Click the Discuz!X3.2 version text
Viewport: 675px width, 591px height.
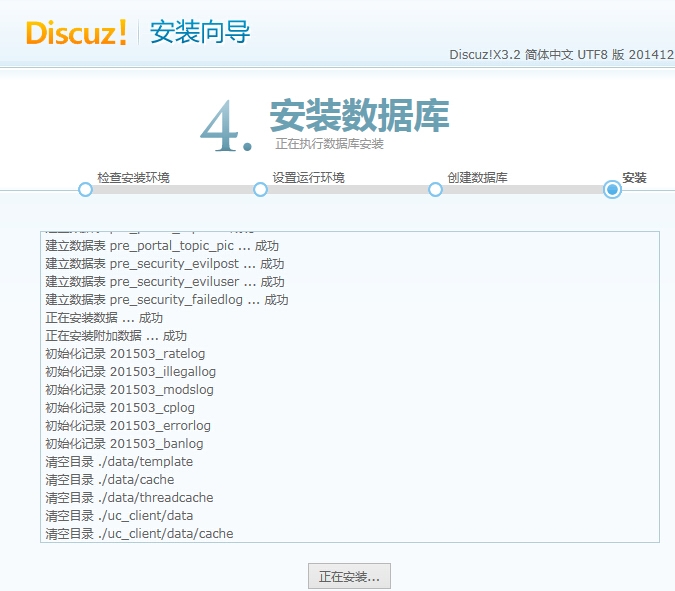(561, 55)
